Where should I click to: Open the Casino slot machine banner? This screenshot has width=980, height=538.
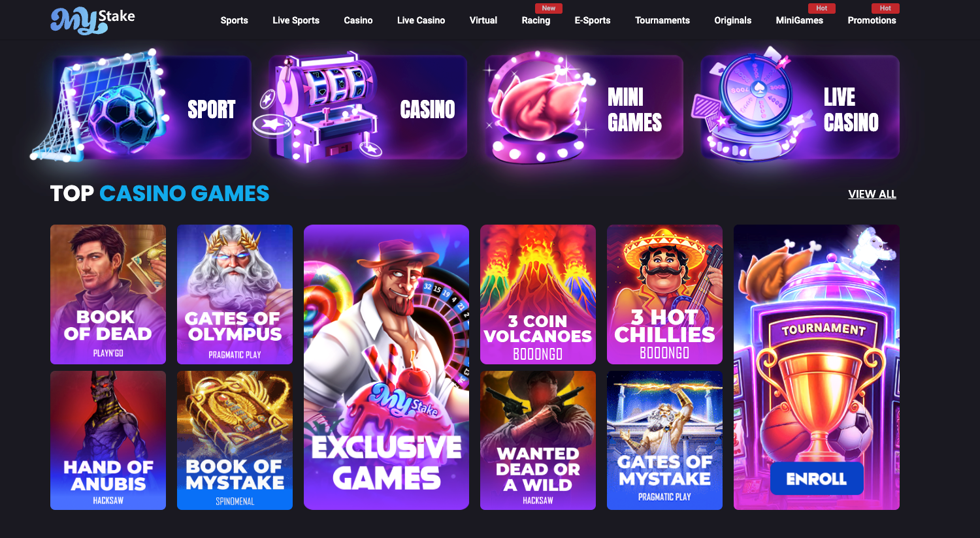(x=368, y=108)
